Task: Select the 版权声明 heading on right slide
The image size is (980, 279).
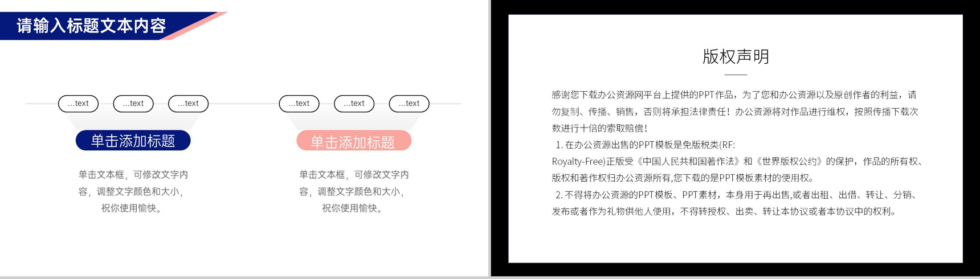Action: click(x=736, y=57)
